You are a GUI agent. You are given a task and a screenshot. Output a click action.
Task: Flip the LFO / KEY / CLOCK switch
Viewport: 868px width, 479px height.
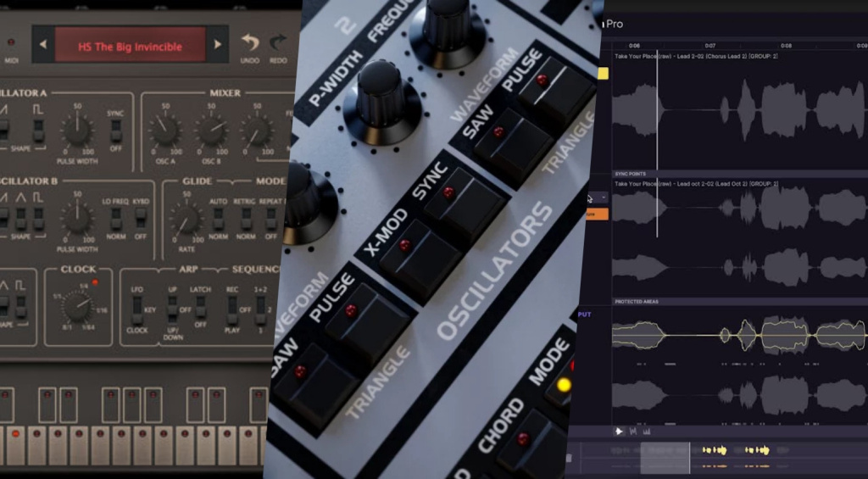point(136,310)
